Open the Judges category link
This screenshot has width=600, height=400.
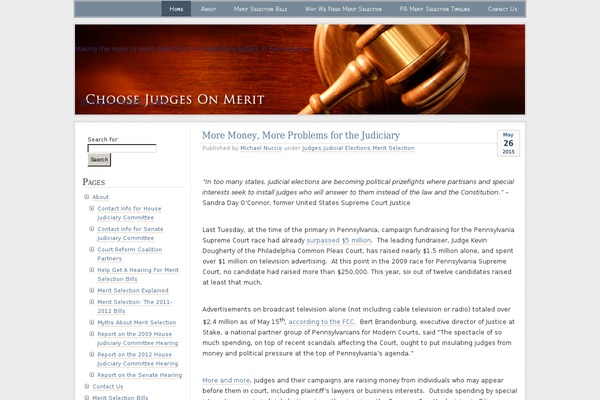(312, 148)
